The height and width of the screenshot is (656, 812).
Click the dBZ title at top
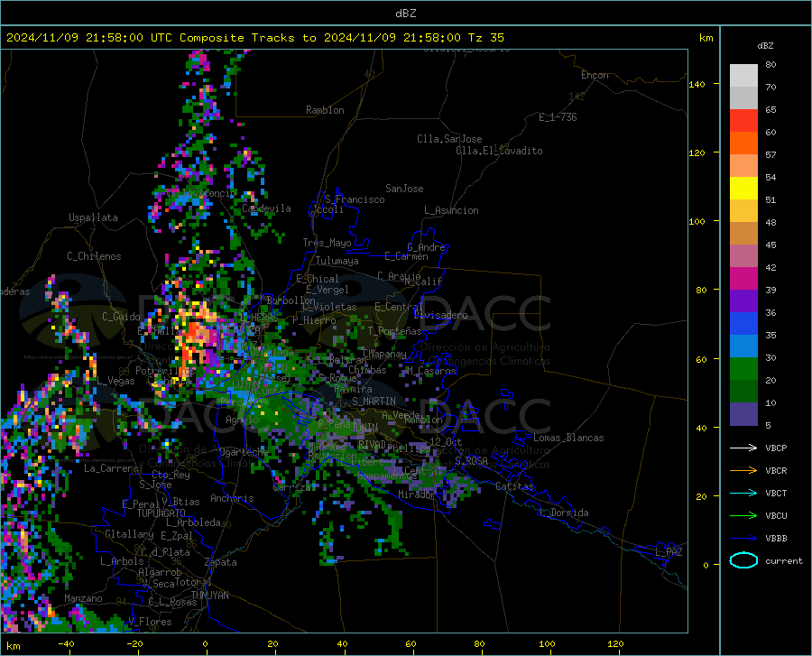pos(405,14)
